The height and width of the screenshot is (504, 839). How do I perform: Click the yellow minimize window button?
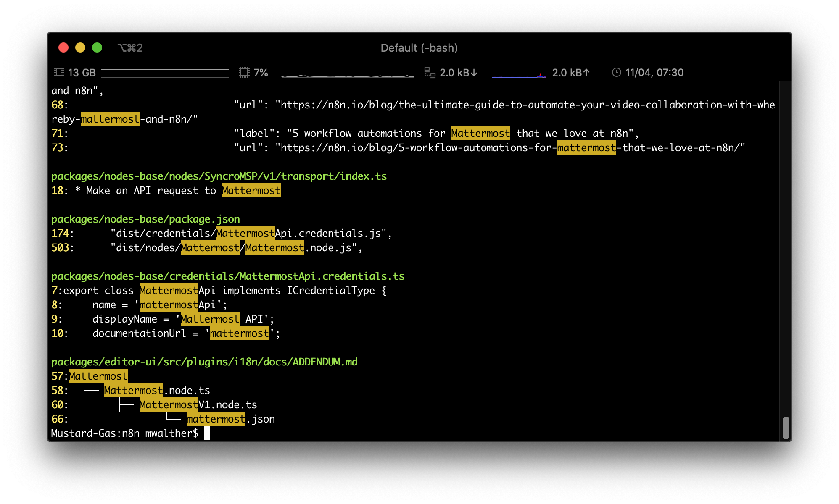[80, 47]
